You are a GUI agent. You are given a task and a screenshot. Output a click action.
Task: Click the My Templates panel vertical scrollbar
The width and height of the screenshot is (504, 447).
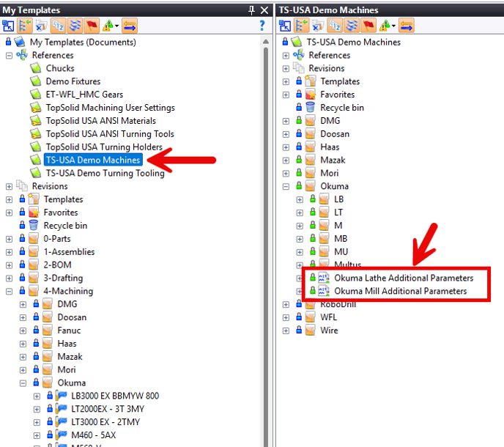[268, 220]
